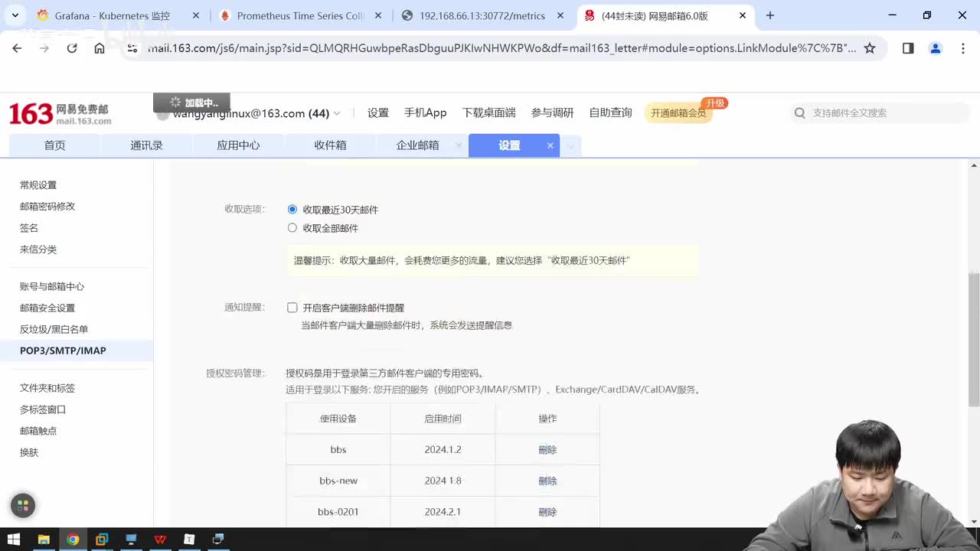Open 手机App link

tap(425, 112)
